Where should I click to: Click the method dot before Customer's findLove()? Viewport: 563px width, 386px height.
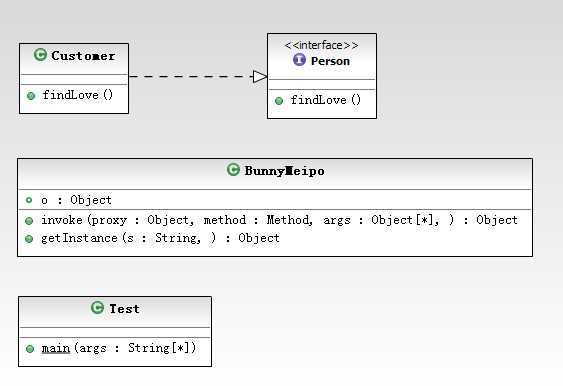pyautogui.click(x=31, y=96)
